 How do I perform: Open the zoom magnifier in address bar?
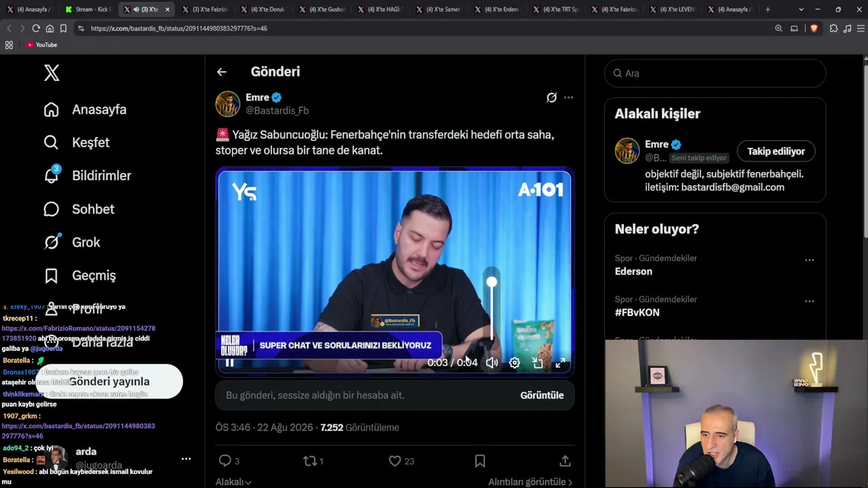coord(778,28)
